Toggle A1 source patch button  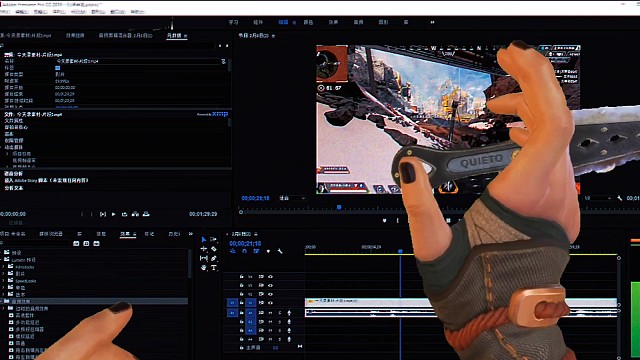point(232,313)
